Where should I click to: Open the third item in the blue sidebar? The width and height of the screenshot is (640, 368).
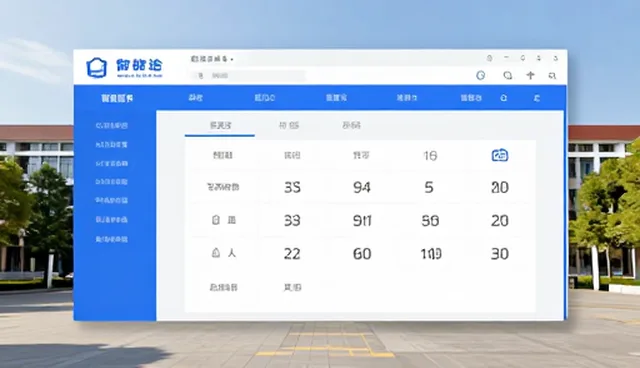point(111,164)
